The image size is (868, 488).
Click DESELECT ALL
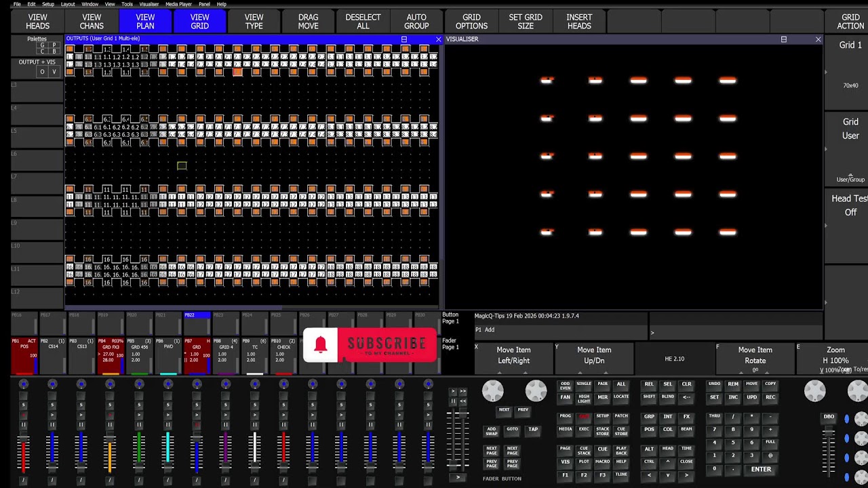pos(363,22)
